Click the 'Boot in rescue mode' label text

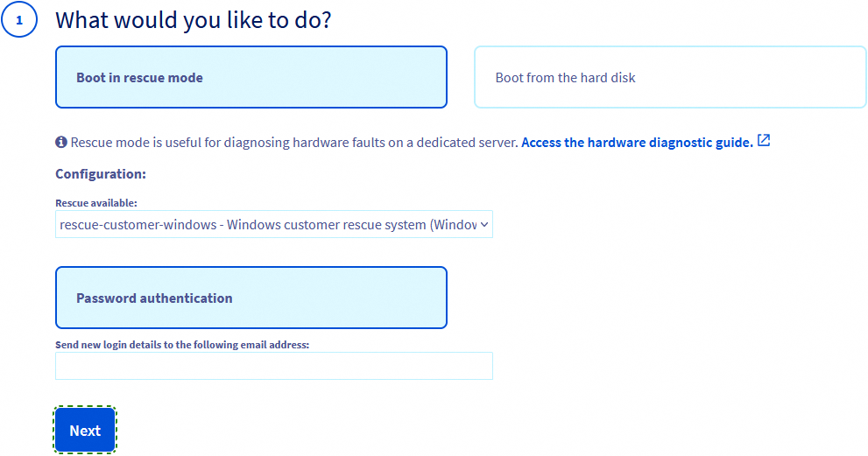[139, 78]
